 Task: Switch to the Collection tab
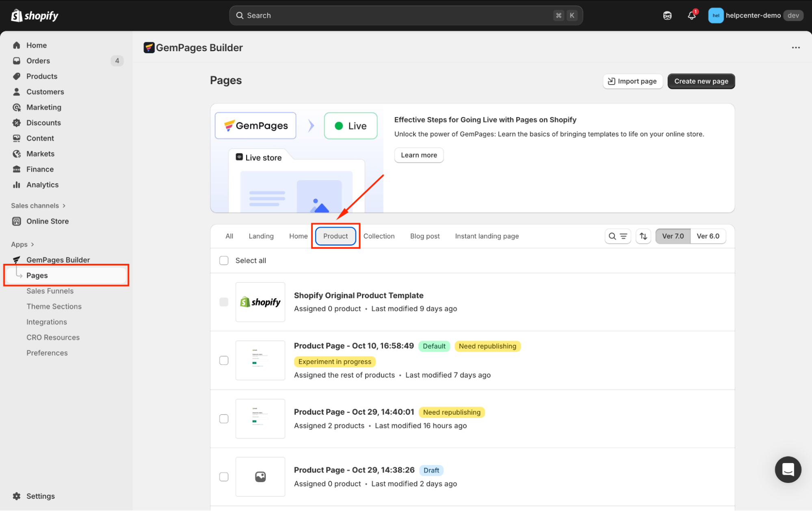[379, 236]
